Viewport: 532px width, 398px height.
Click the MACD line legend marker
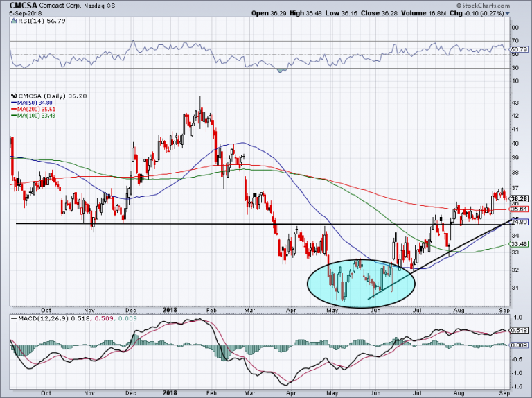pos(14,318)
